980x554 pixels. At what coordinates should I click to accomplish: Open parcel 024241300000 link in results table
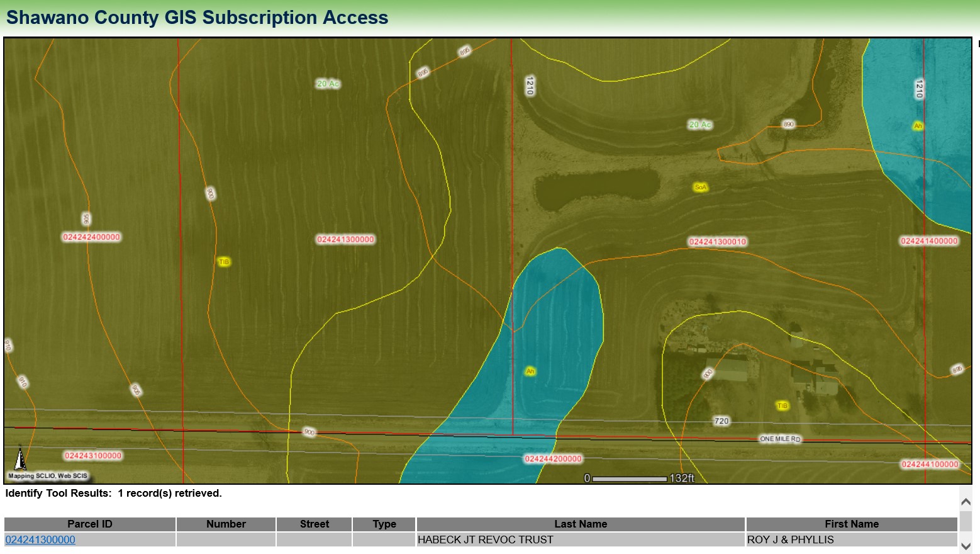[x=40, y=540]
